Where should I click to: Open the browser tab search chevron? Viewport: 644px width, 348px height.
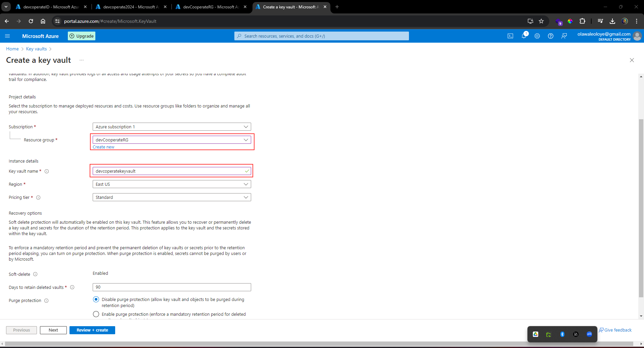6,7
